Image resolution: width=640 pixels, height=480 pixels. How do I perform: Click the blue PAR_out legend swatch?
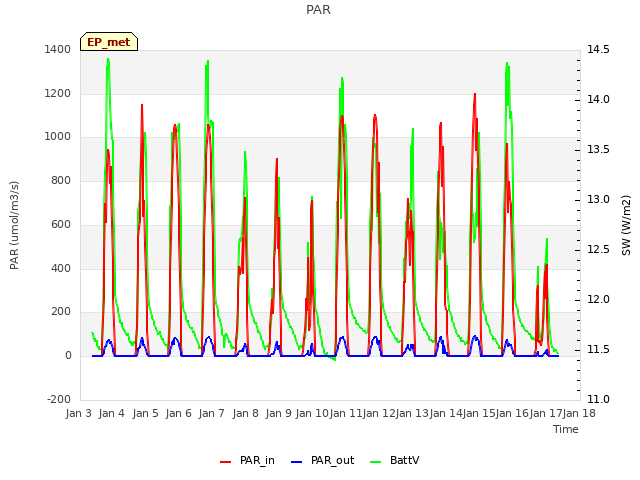pos(296,462)
